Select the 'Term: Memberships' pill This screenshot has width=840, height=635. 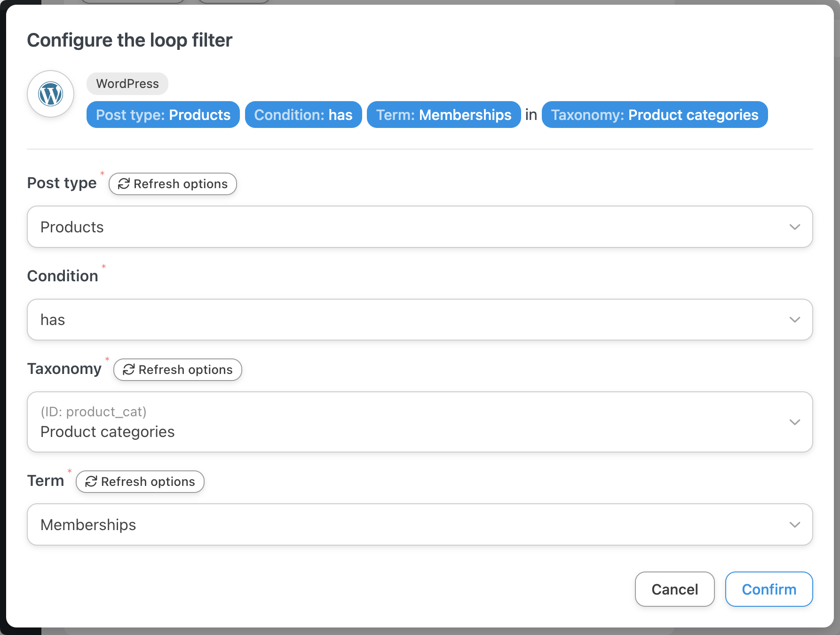pyautogui.click(x=444, y=115)
